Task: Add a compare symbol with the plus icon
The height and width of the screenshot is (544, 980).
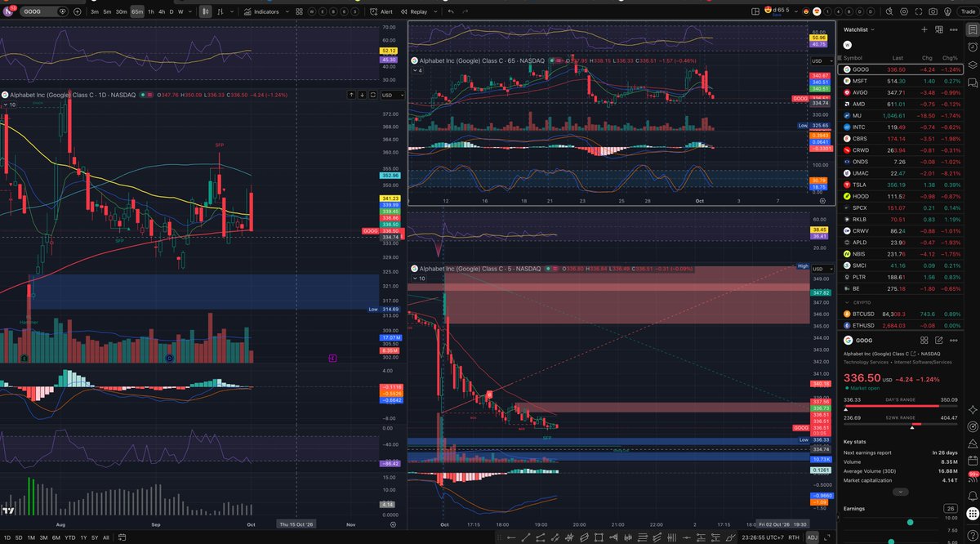Action: (x=77, y=12)
